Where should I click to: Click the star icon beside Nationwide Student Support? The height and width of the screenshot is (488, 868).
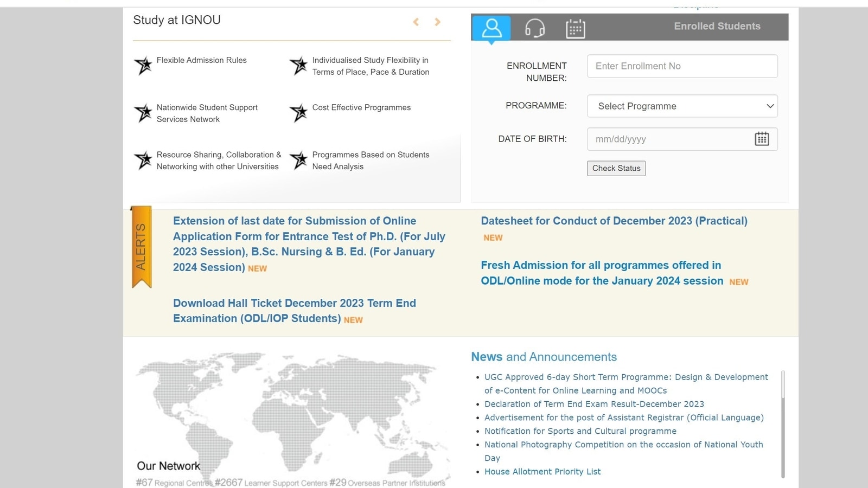point(144,112)
